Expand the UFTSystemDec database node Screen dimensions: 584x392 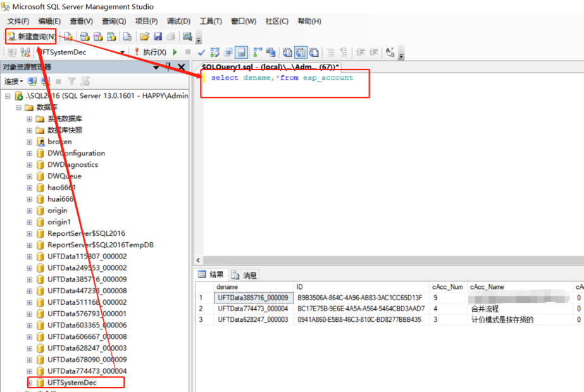[x=30, y=383]
